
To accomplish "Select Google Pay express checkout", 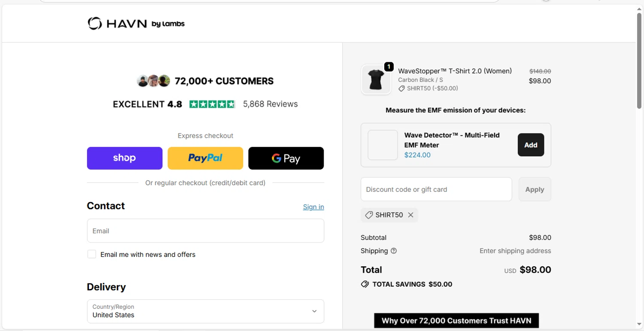I will click(x=286, y=158).
